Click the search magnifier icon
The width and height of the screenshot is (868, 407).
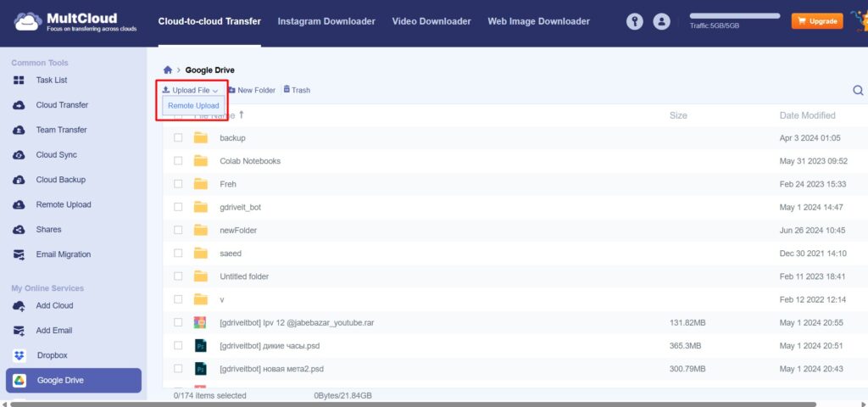(858, 91)
